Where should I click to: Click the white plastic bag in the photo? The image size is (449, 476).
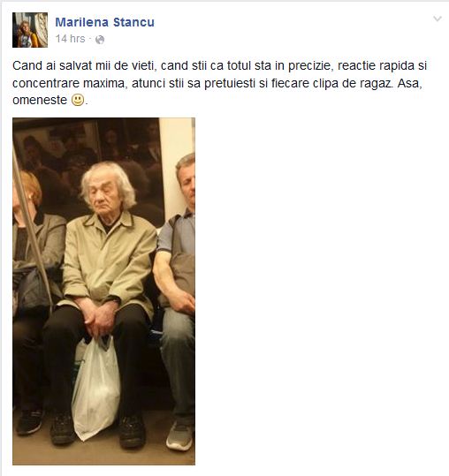[x=95, y=389]
